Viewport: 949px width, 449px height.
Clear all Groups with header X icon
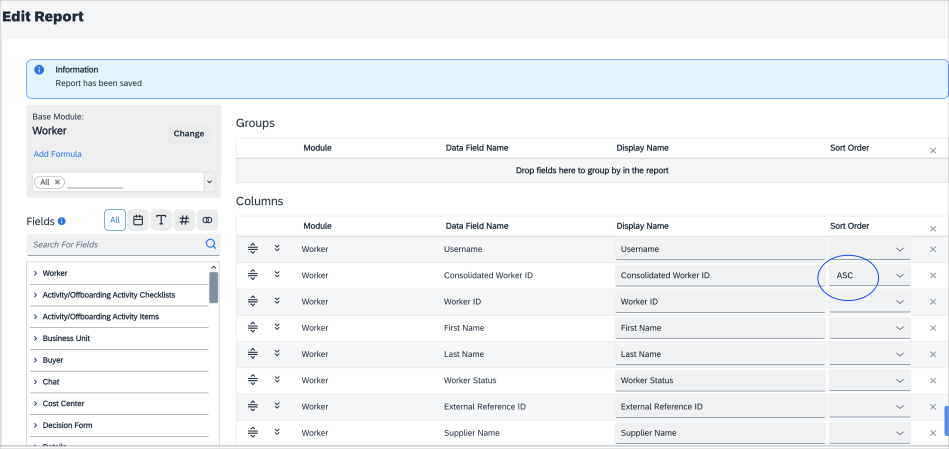[x=933, y=151]
